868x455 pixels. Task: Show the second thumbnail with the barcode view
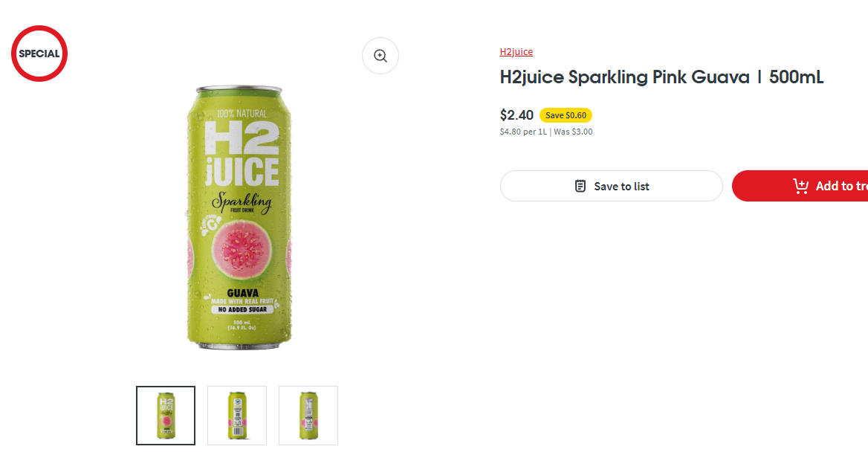click(x=237, y=416)
